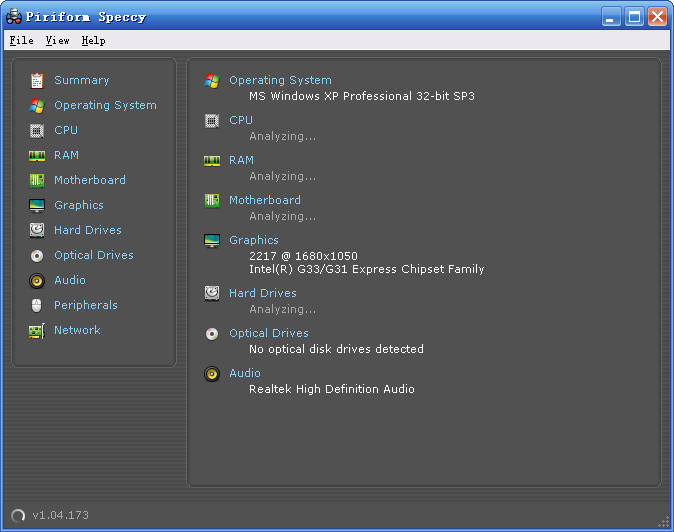Click the Audio heading in main panel
The width and height of the screenshot is (674, 532).
coord(244,373)
